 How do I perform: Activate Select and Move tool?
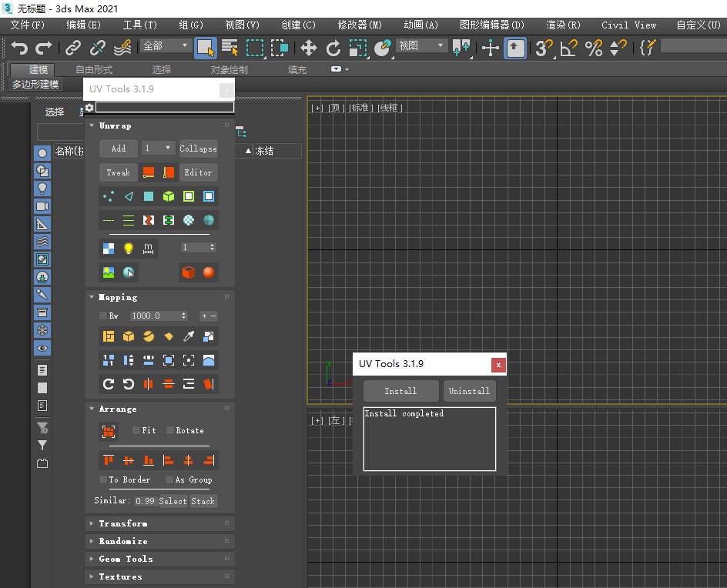(x=308, y=48)
